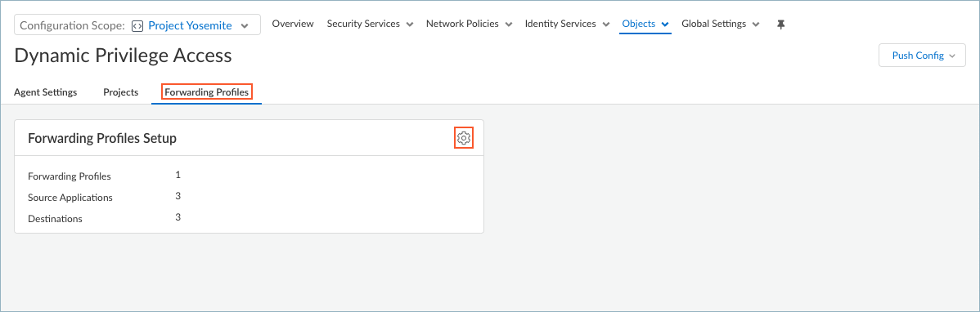Click the pin icon in navigation bar
980x312 pixels.
coord(780,25)
